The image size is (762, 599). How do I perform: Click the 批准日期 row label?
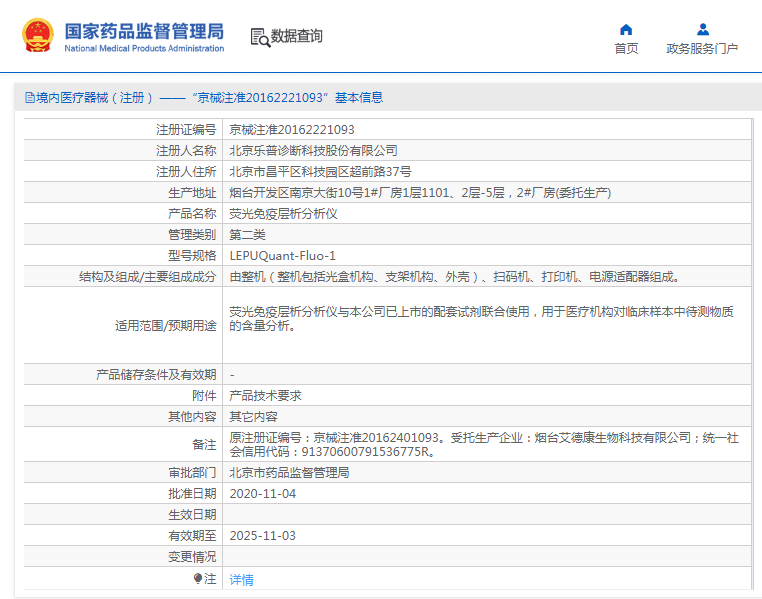192,494
